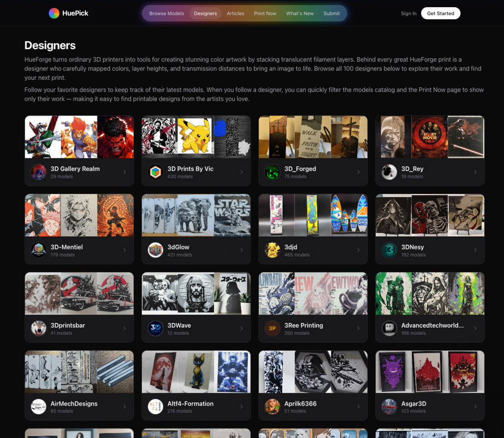Click the 3Ree Printing 3P avatar

272,328
